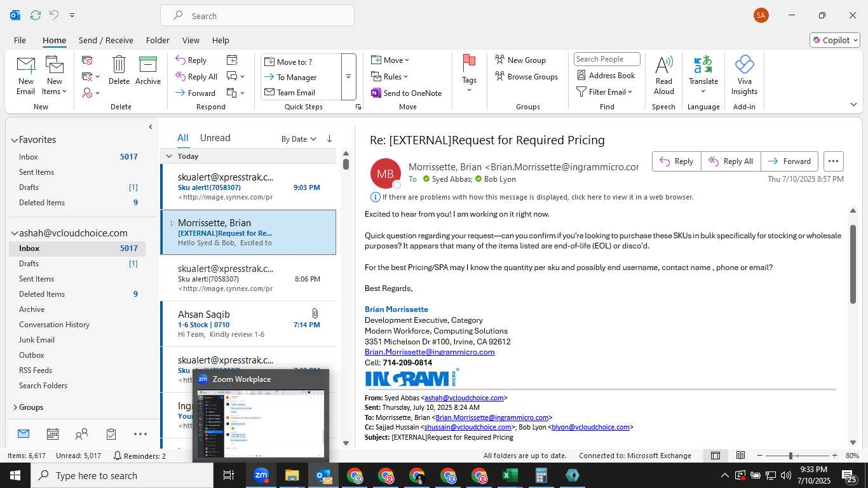This screenshot has width=868, height=488.
Task: Browse Groups in ribbon
Action: (x=526, y=76)
